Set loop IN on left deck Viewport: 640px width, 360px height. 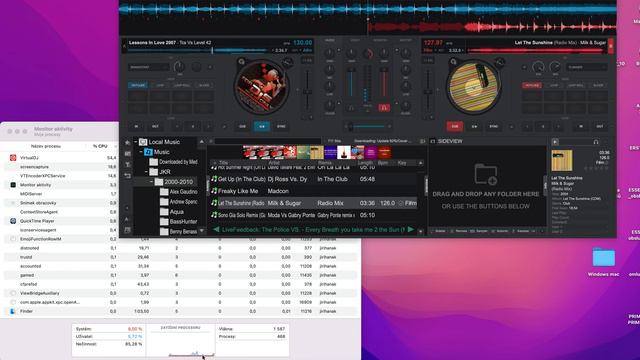click(136, 127)
